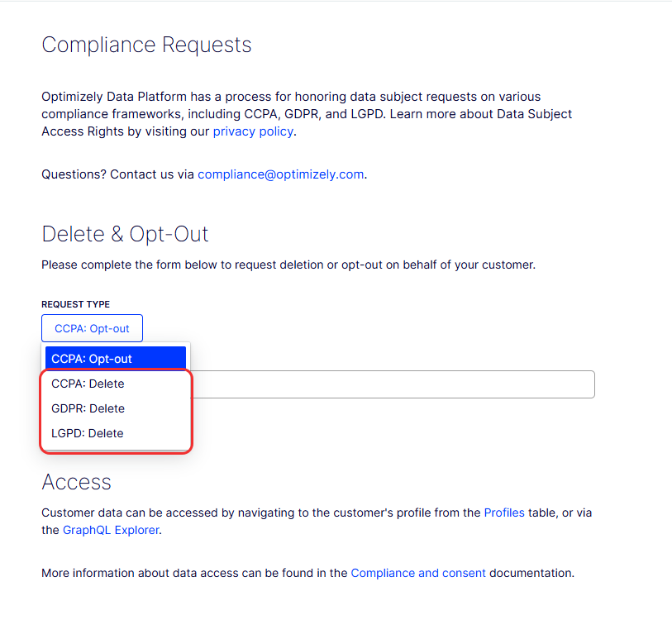Click the 'Customer data can be accessed' paragraph
This screenshot has width=672, height=620.
[x=317, y=522]
